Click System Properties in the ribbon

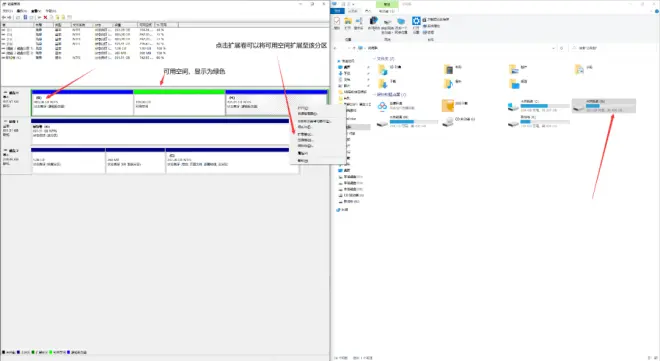point(431,26)
